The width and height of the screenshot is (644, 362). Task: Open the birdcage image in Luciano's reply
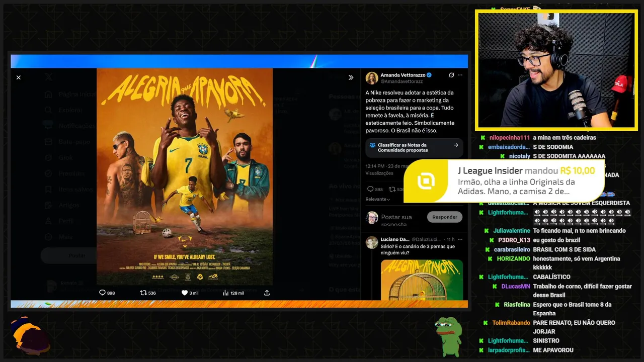422,280
